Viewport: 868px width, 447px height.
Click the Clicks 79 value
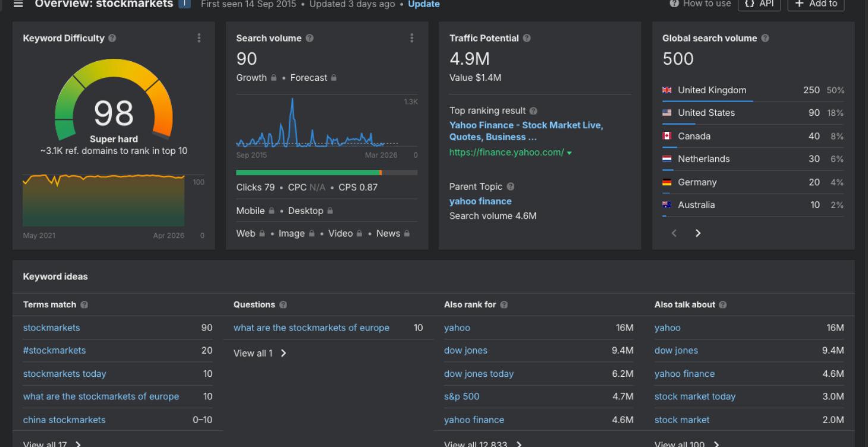[x=256, y=188]
